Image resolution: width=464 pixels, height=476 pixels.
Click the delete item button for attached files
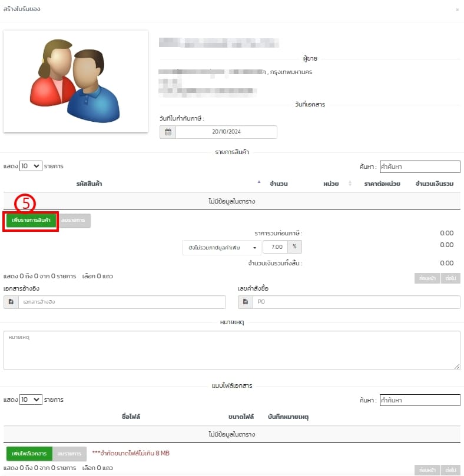click(69, 454)
